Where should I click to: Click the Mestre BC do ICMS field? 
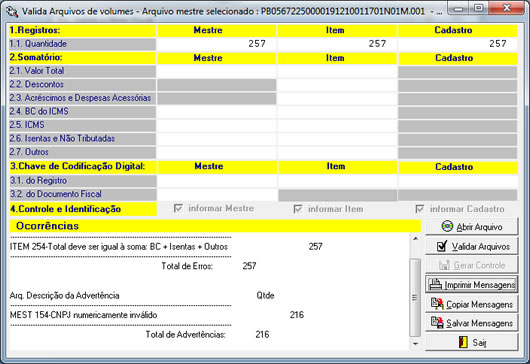[216, 112]
